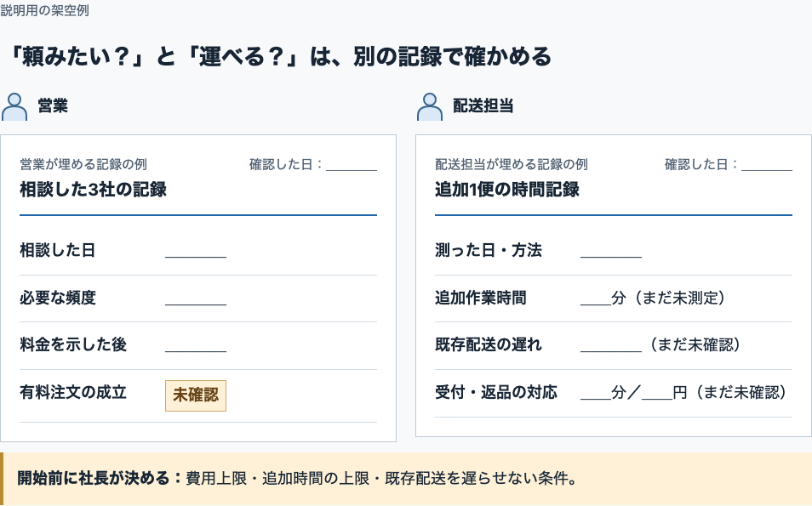Click the 開始前に社長が決める note

pos(406,479)
